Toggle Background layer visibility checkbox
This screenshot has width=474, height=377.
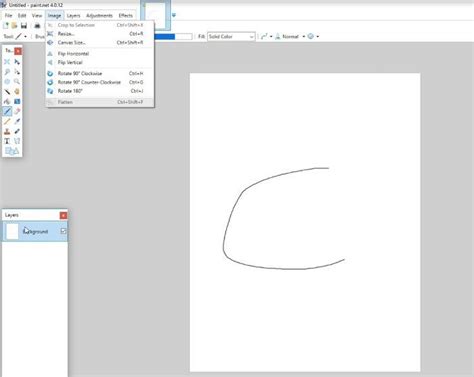(x=63, y=231)
